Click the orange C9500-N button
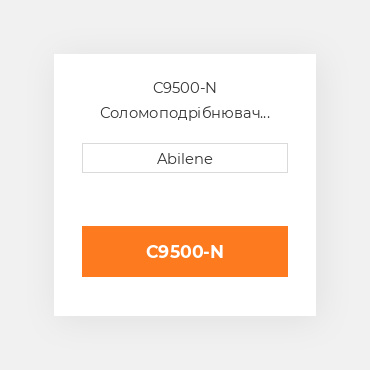This screenshot has width=370, height=370. (185, 251)
